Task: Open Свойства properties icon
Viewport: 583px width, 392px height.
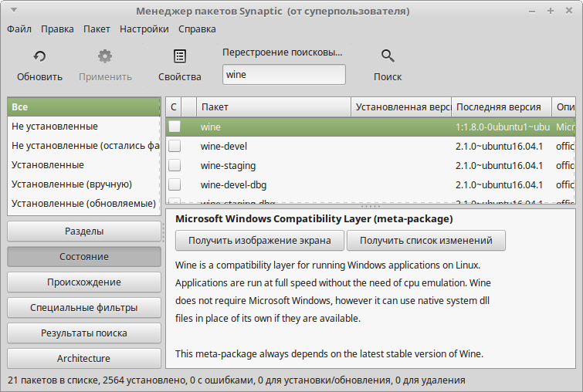Action: [180, 56]
